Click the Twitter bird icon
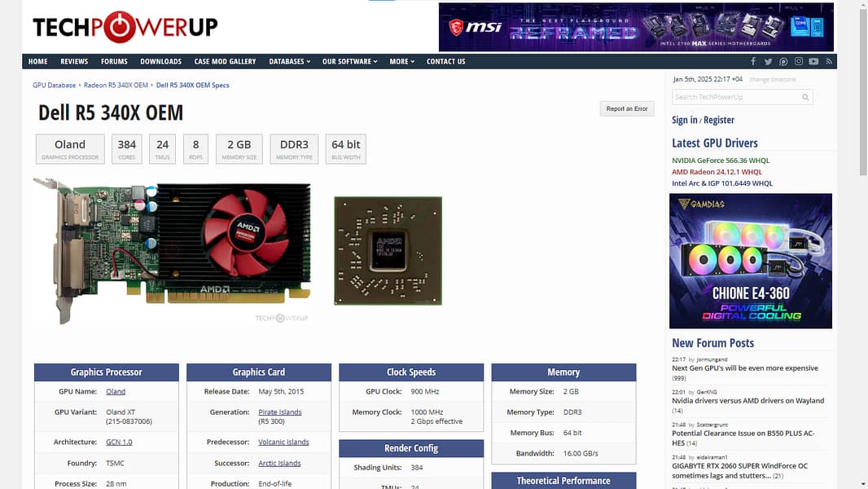 [x=768, y=61]
